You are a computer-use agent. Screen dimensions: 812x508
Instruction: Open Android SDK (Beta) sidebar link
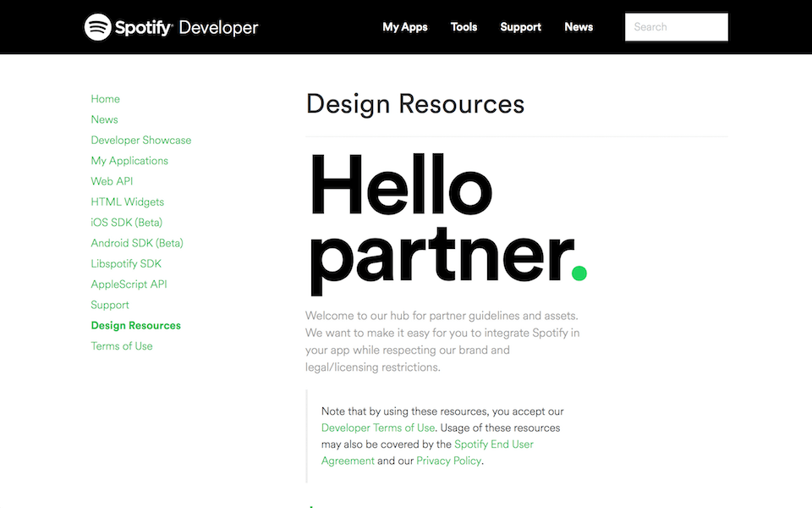pyautogui.click(x=137, y=243)
